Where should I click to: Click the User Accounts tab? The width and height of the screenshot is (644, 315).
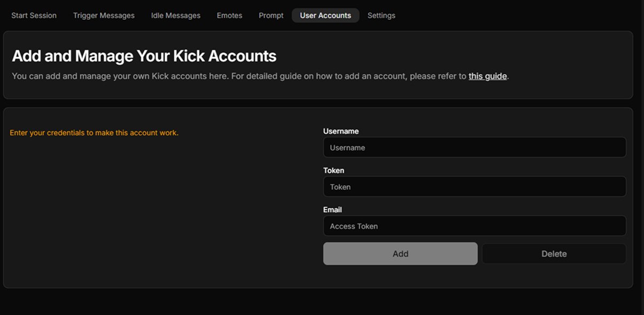tap(325, 16)
